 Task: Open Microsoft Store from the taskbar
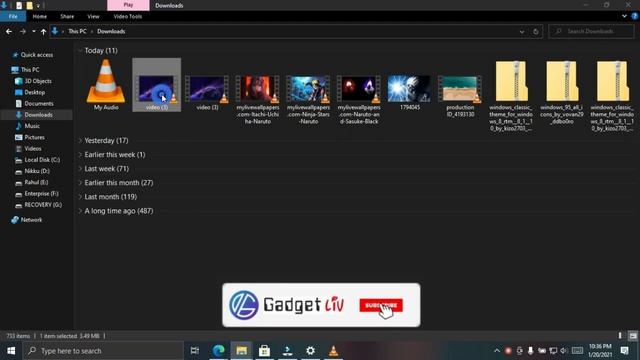[264, 351]
